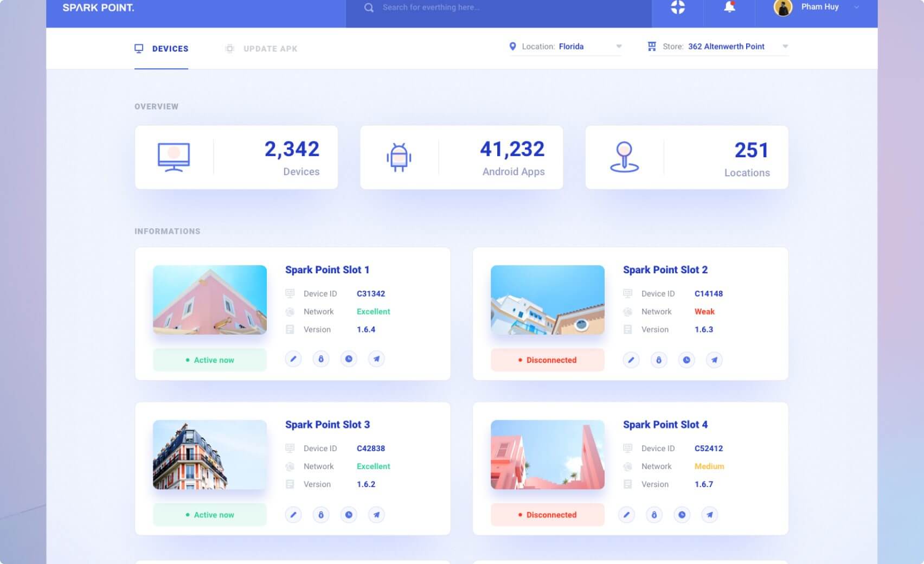
Task: Click the apps icon in the top bar
Action: 676,7
